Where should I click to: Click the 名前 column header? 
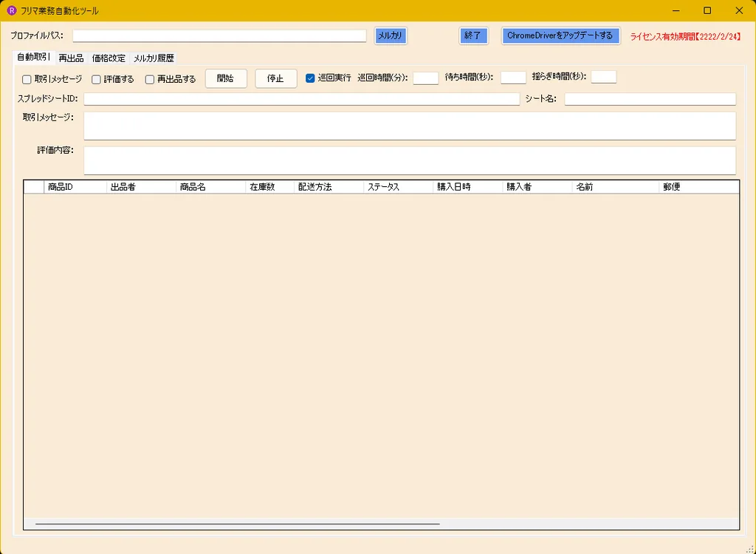(x=615, y=187)
